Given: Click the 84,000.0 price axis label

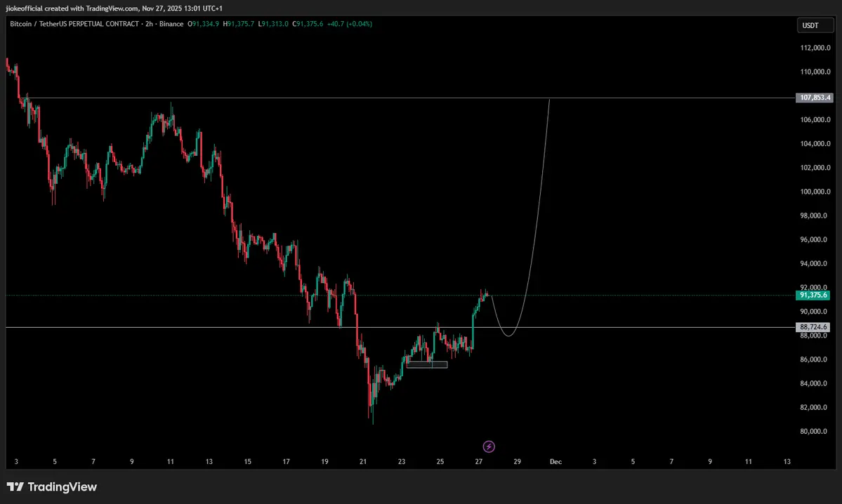Looking at the screenshot, I should tap(813, 383).
